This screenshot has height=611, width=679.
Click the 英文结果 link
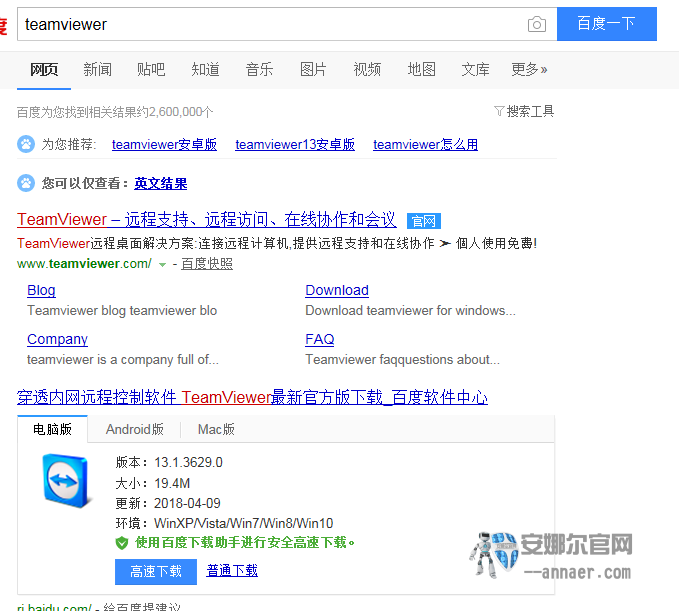tap(161, 184)
